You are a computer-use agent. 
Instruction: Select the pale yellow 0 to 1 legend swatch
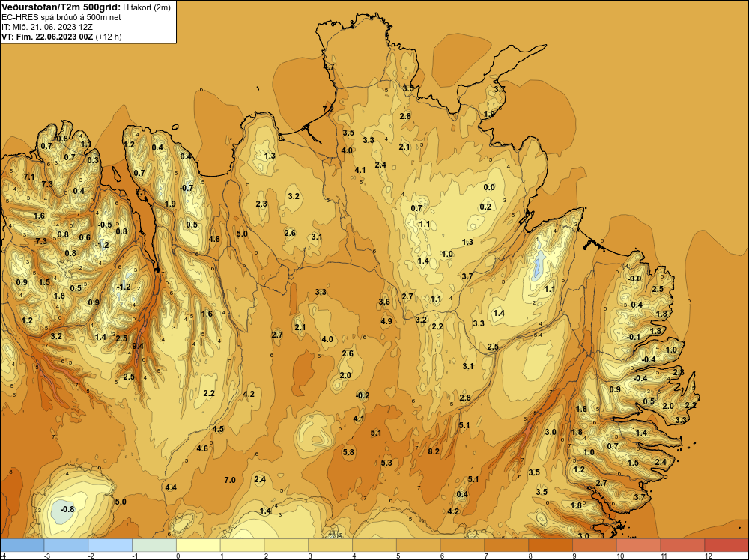click(198, 545)
